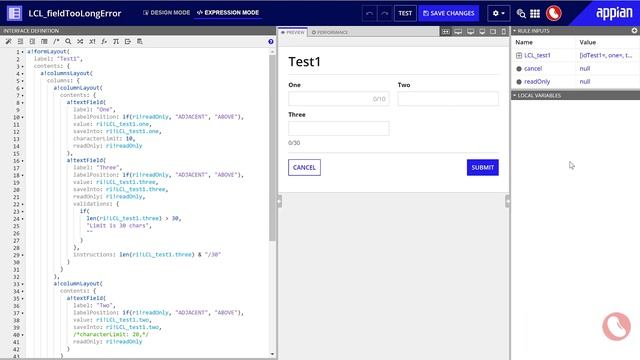Open the object search icon in header

(x=521, y=13)
